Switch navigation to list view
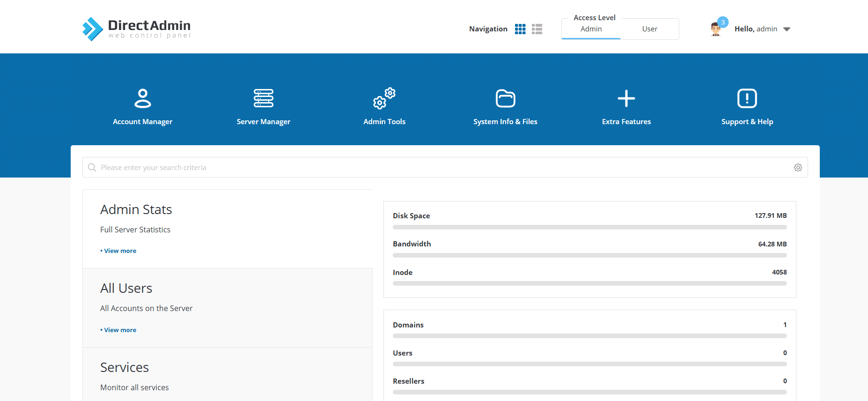Screen dimensions: 868x401 [537, 29]
